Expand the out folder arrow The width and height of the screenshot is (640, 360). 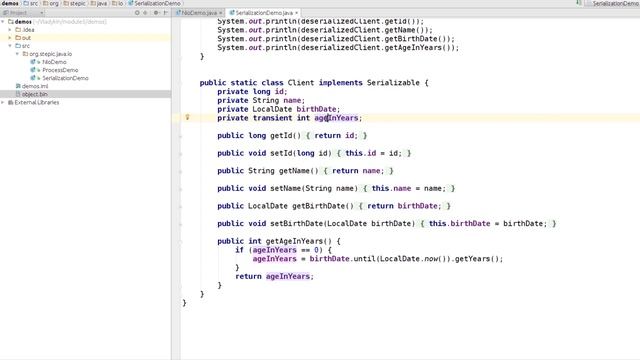click(x=10, y=38)
